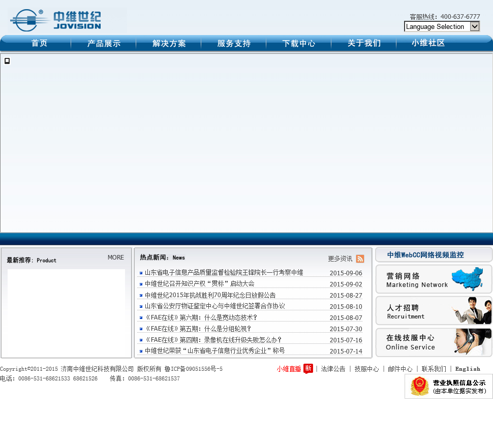Open the 产品展示 menu
The height and width of the screenshot is (448, 493).
[x=104, y=43]
